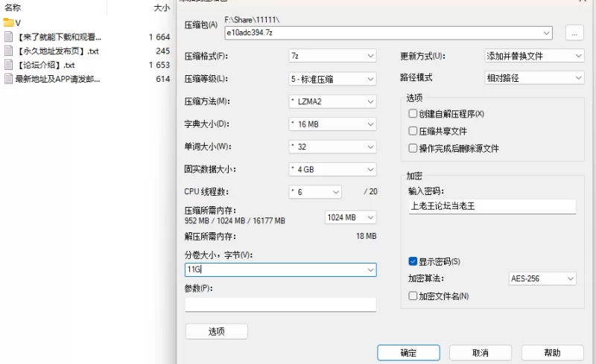The height and width of the screenshot is (364, 596).
Task: Click the size value 1 653
Action: [x=159, y=65]
